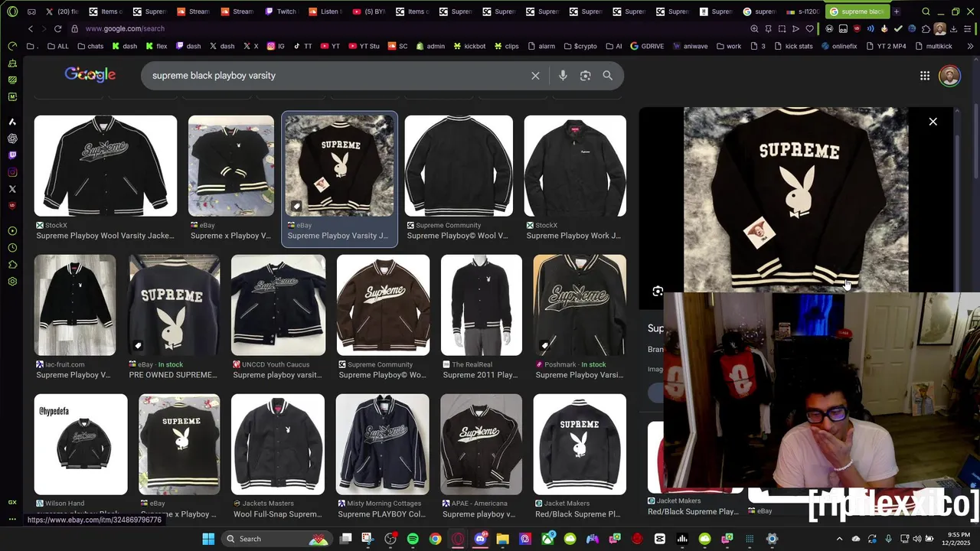Search the previewed image with Lens icon
Image resolution: width=980 pixels, height=551 pixels.
pos(658,292)
